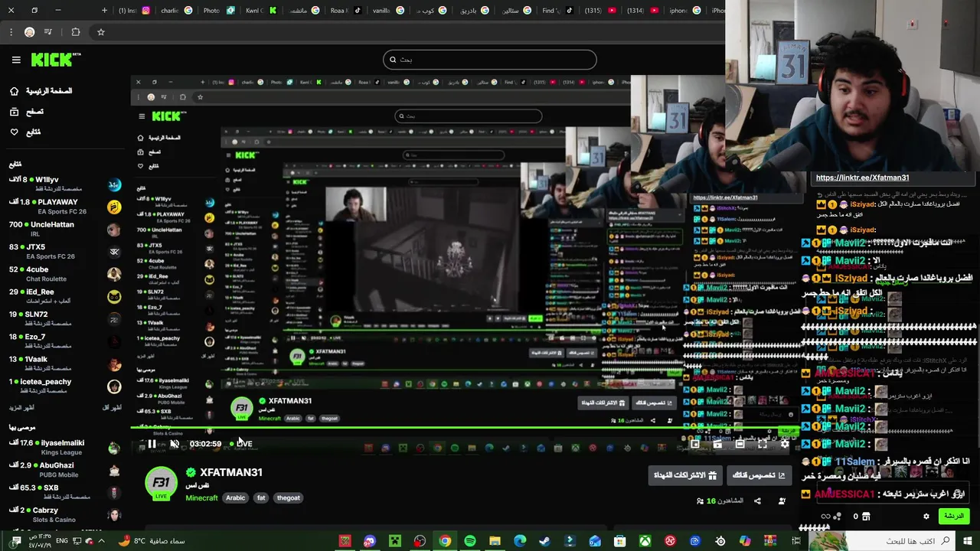Click green الدردشة chat button
The image size is (980, 551).
click(953, 516)
